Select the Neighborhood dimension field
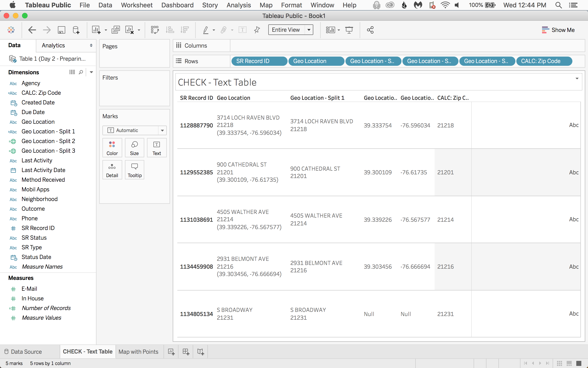 39,199
